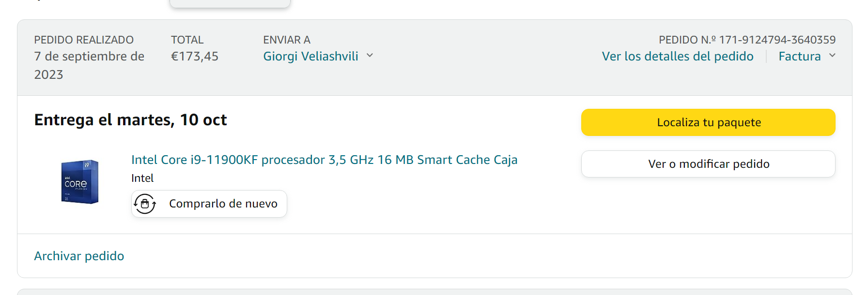Click the PEDIDO REALIZADO header label
Screen dimensions: 868x295
pyautogui.click(x=84, y=40)
